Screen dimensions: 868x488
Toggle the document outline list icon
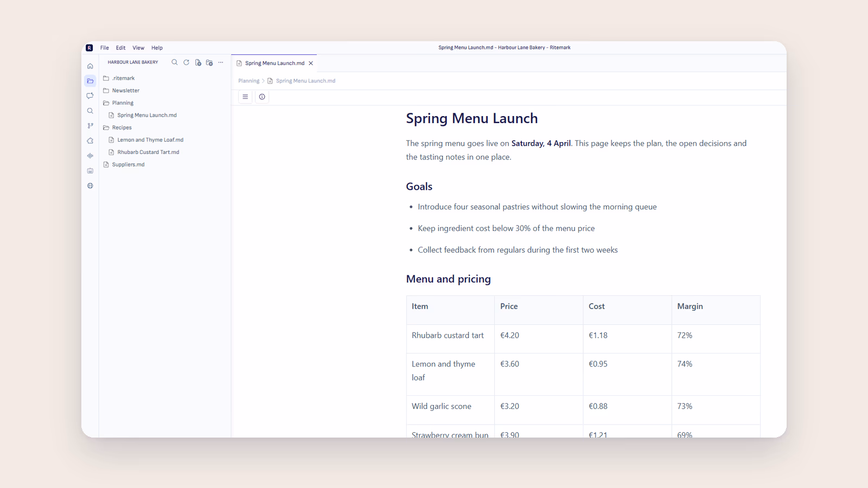245,97
